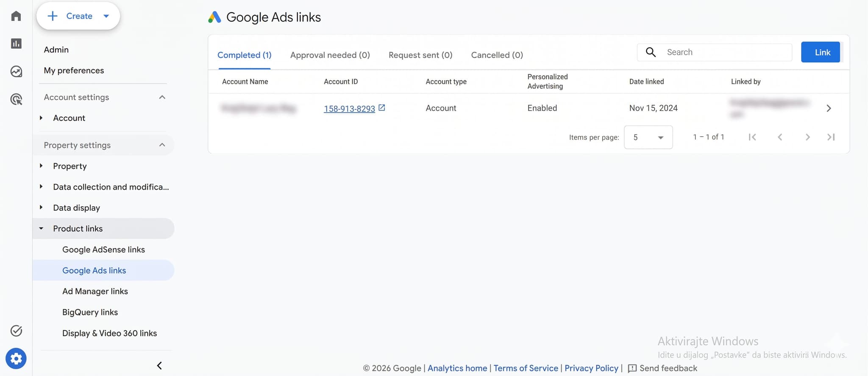Click the 1 – 1 of 1 range label

709,137
